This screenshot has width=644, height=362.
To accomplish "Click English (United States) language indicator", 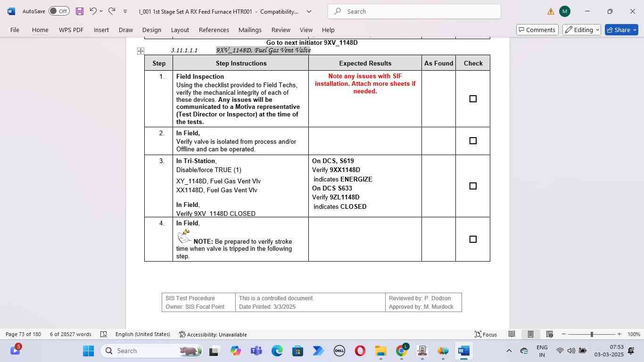I will pos(143,334).
